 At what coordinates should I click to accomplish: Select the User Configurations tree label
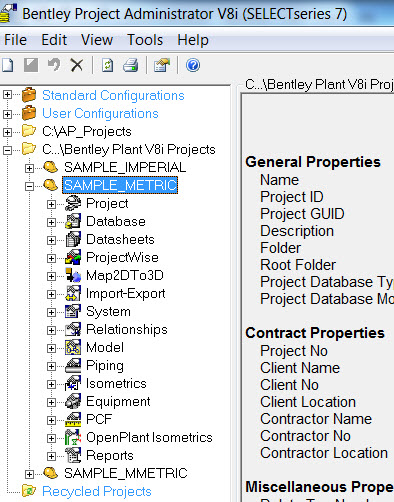(100, 113)
